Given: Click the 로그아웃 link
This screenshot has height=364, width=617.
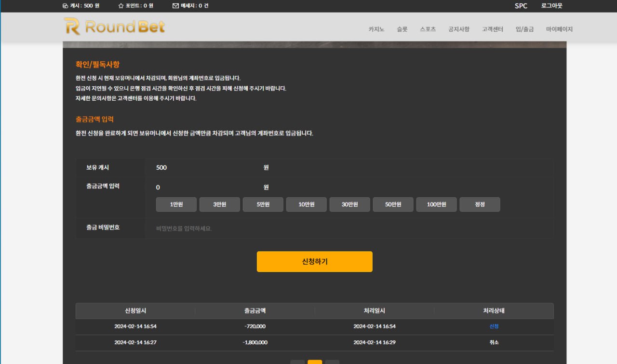Looking at the screenshot, I should point(551,6).
